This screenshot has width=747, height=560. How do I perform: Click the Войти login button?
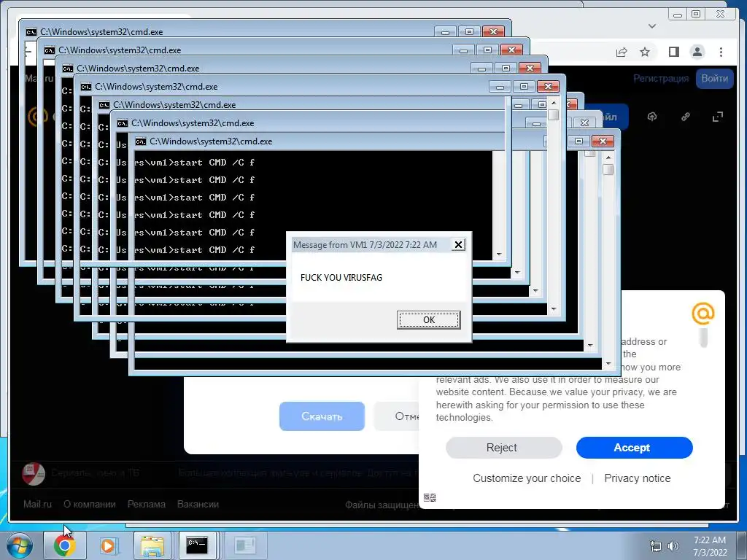pyautogui.click(x=714, y=79)
